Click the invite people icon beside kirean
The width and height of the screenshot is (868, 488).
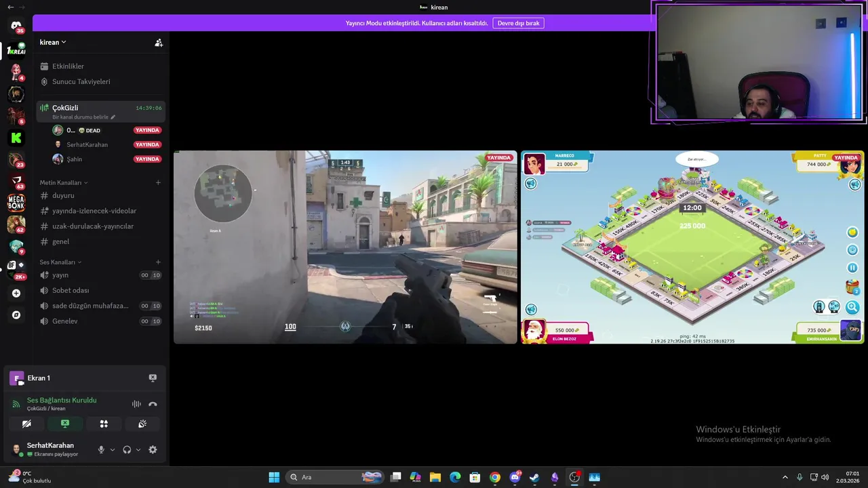click(x=159, y=43)
